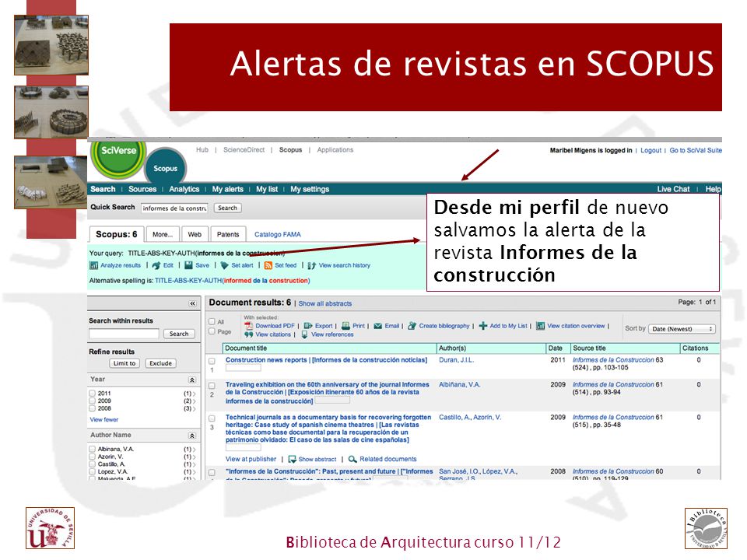747x560 pixels.
Task: Click the Exclude button
Action: tap(160, 363)
